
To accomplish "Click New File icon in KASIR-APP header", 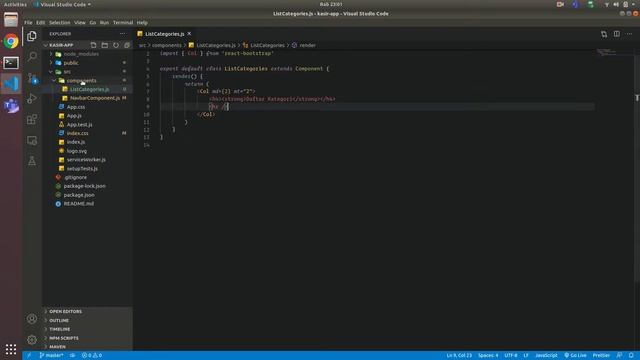I will 93,45.
